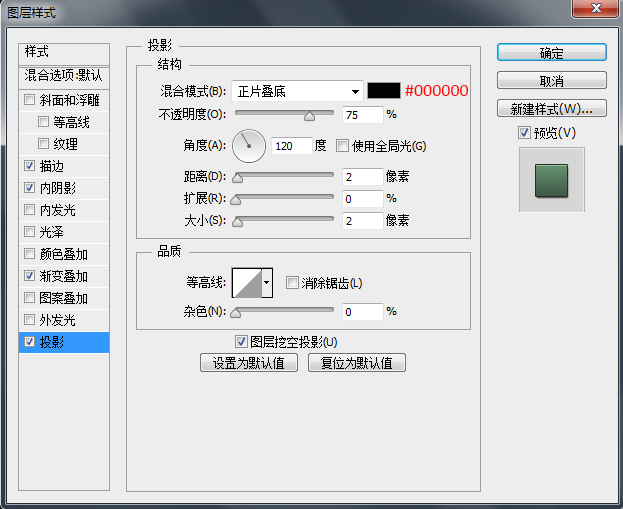623x509 pixels.
Task: Click the 等高线 contour curve thumbnail
Action: click(x=247, y=283)
